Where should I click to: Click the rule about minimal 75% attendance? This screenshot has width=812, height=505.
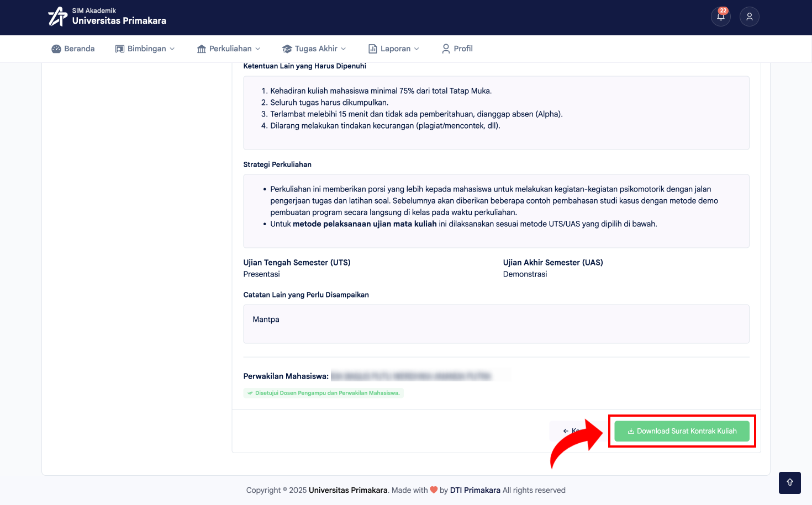(x=381, y=91)
